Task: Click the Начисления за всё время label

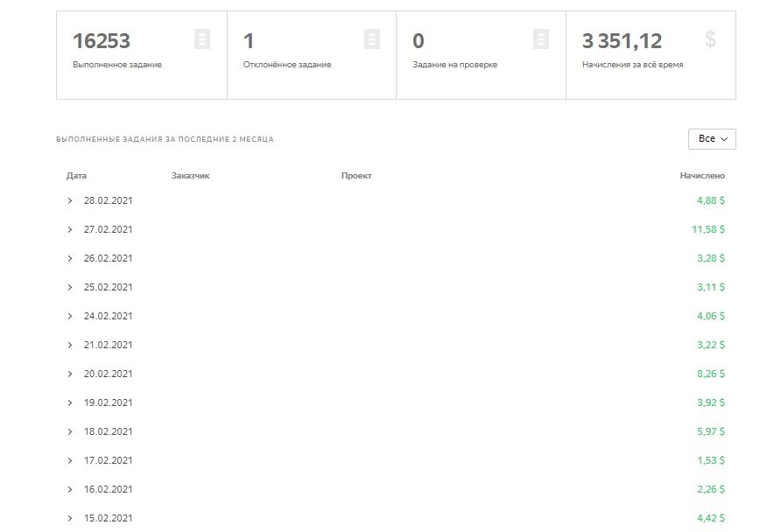Action: (x=632, y=65)
